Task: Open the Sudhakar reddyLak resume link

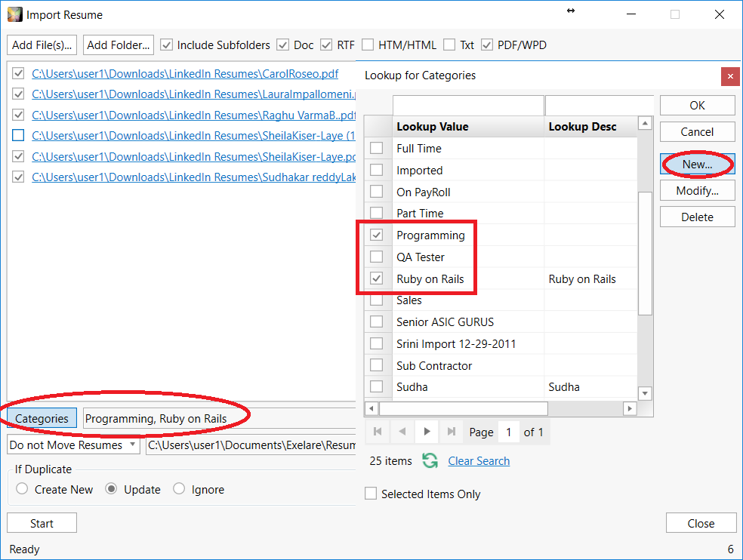Action: click(x=194, y=177)
